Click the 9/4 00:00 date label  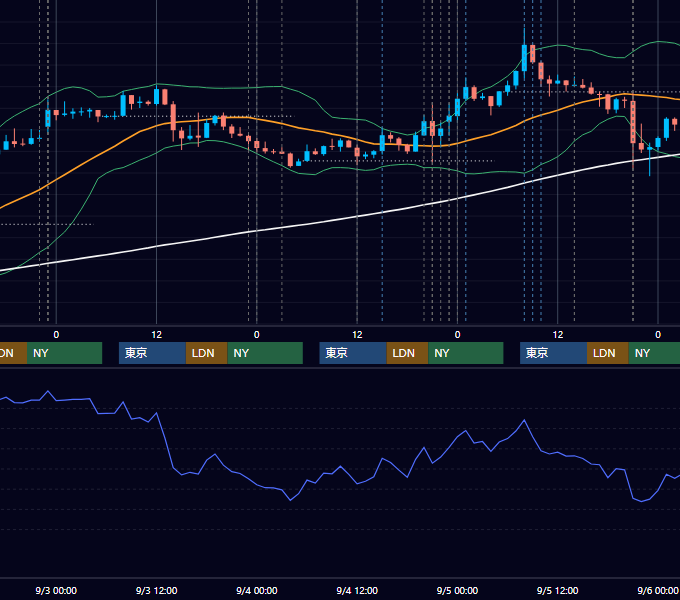257,590
